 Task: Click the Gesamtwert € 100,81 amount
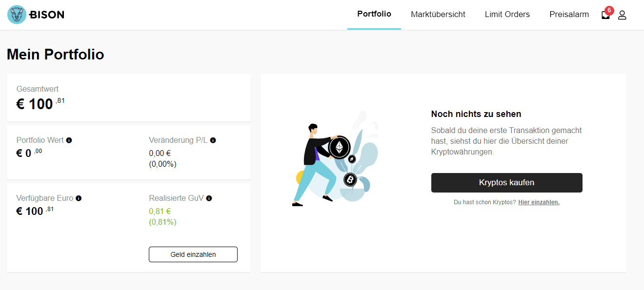tap(40, 103)
